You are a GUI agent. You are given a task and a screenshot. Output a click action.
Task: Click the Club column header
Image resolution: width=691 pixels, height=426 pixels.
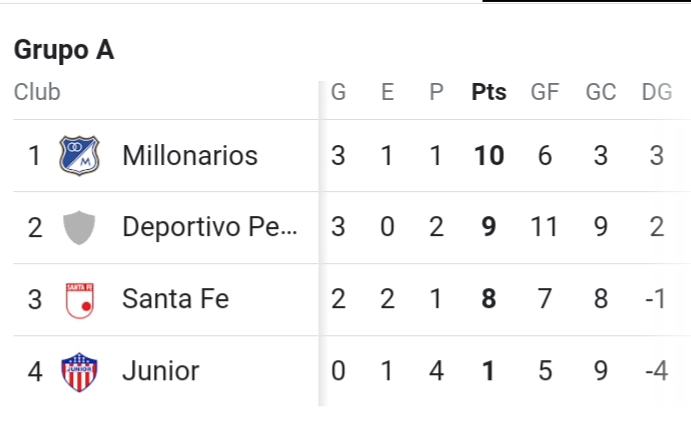point(37,93)
